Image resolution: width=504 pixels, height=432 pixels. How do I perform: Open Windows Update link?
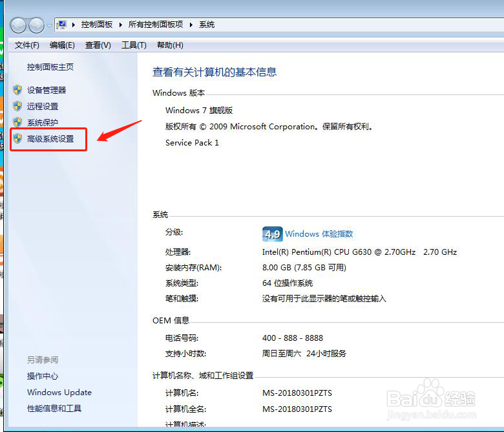59,392
